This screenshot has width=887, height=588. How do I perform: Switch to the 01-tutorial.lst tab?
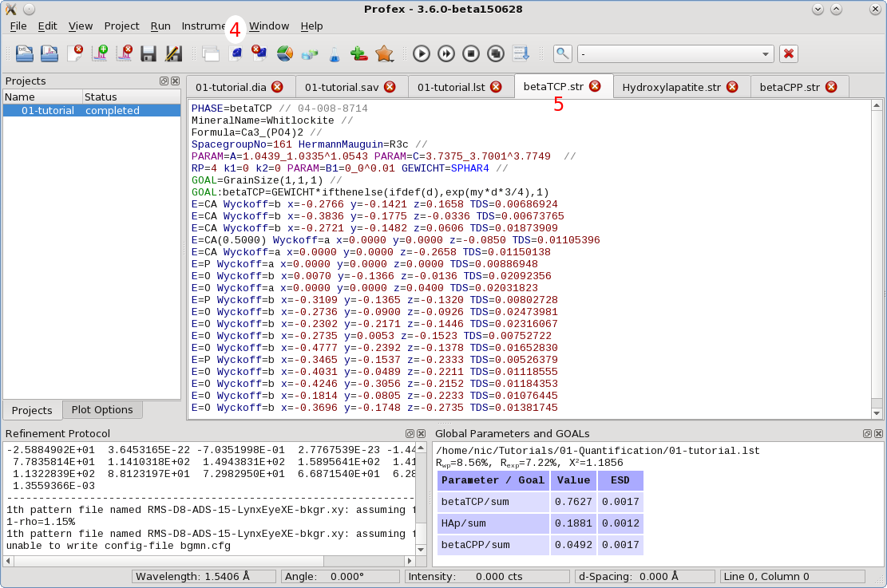click(451, 87)
